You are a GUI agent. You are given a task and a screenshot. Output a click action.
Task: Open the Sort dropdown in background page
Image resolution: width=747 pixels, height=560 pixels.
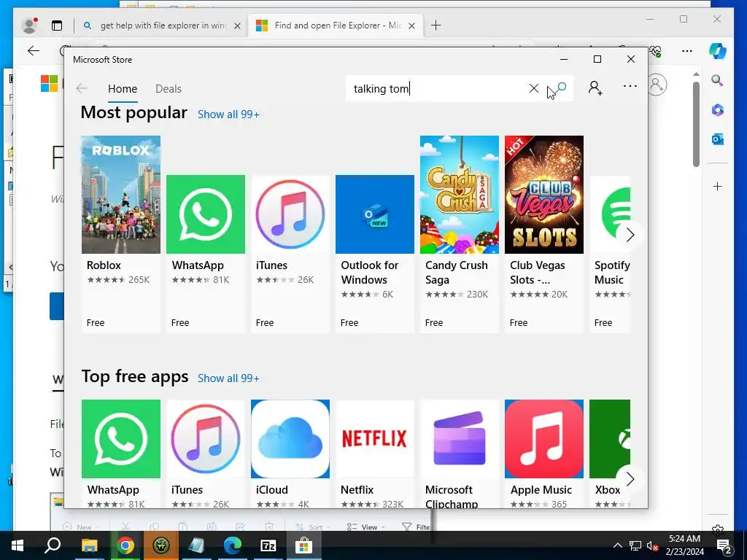[x=312, y=526]
